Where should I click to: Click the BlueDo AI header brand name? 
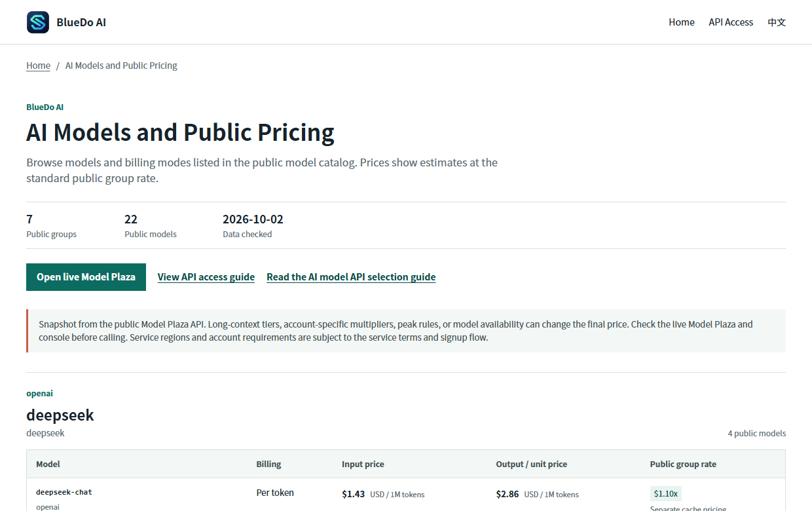(81, 22)
